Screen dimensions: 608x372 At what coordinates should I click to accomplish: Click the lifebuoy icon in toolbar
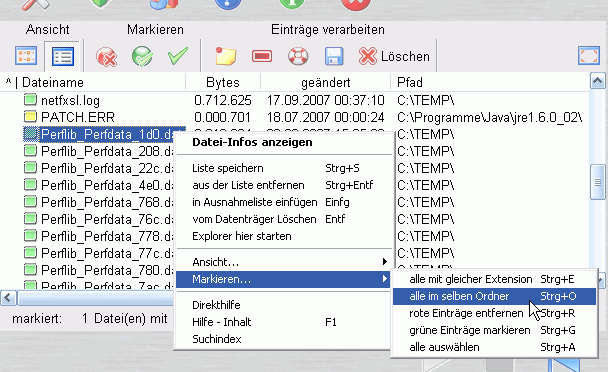pyautogui.click(x=298, y=57)
